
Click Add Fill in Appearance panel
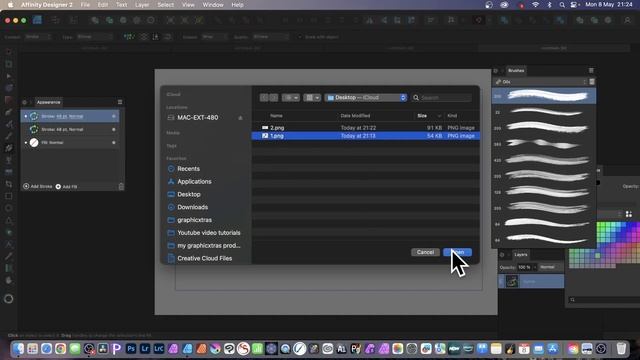67,187
